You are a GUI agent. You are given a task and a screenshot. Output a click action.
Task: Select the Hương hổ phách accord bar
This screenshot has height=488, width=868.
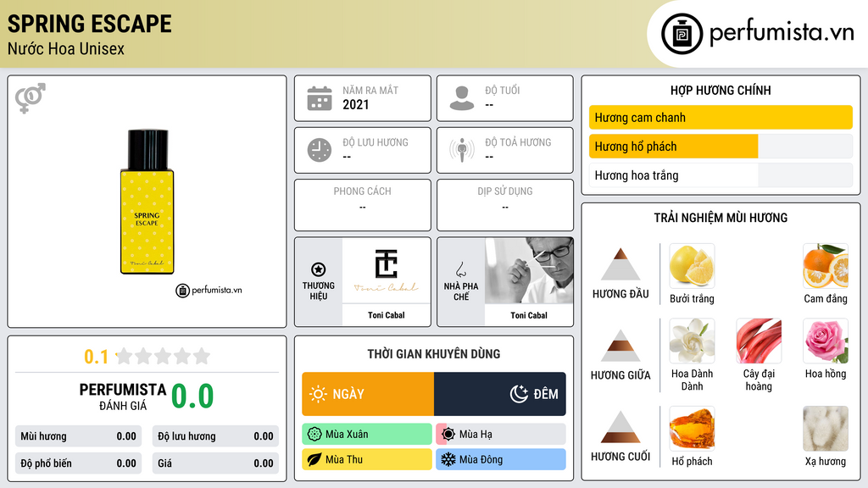click(x=721, y=146)
